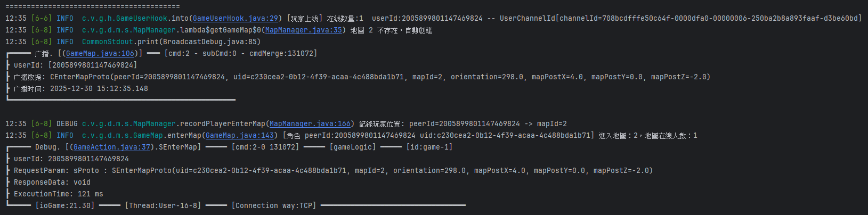Click the DEBUG log level label
Image resolution: width=868 pixels, height=215 pixels.
(x=67, y=123)
